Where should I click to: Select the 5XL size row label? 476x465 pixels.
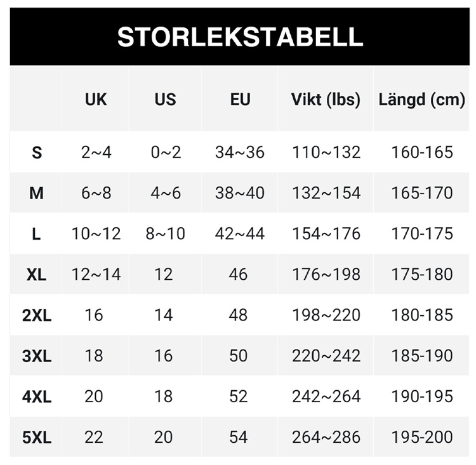point(37,437)
